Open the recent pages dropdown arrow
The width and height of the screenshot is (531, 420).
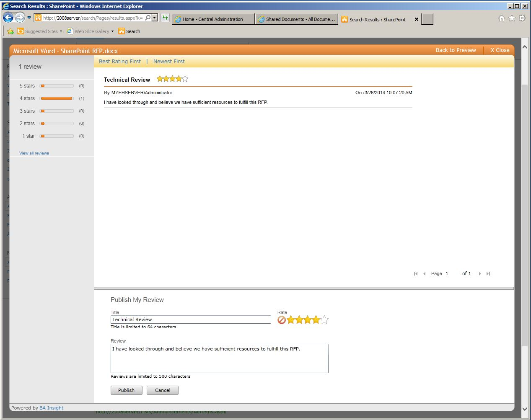click(x=29, y=18)
